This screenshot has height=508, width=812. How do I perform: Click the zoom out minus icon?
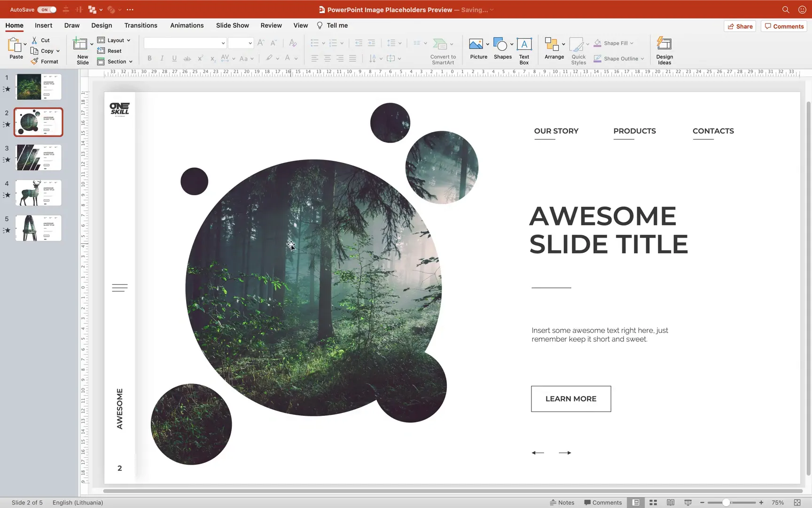pyautogui.click(x=702, y=502)
